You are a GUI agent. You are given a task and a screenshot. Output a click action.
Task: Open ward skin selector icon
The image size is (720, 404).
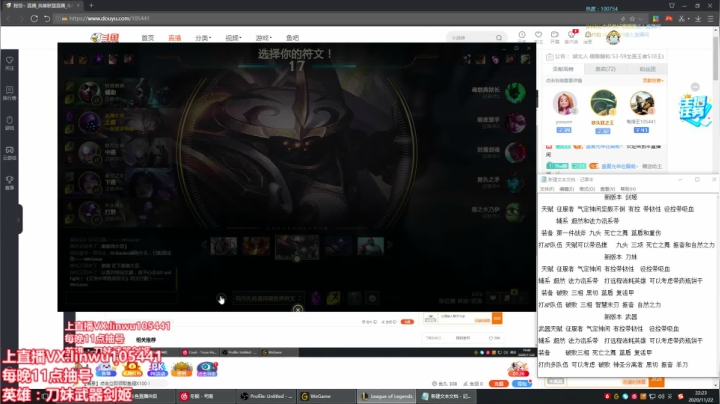(x=354, y=298)
